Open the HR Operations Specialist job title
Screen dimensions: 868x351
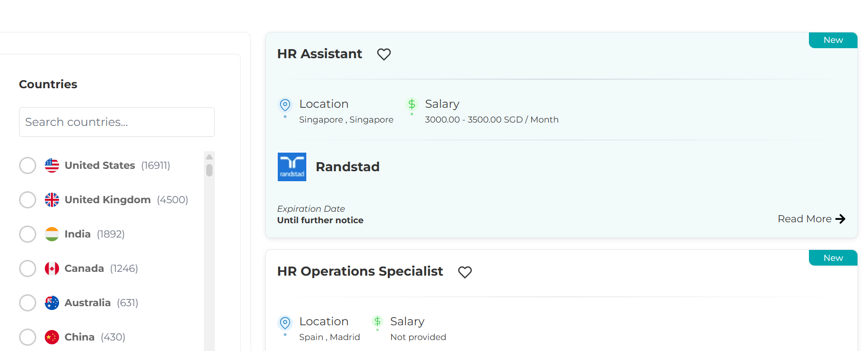pos(360,271)
